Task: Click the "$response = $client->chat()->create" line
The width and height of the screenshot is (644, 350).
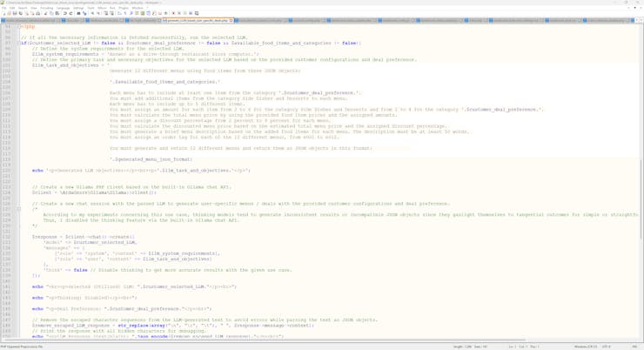Action: tap(84, 237)
